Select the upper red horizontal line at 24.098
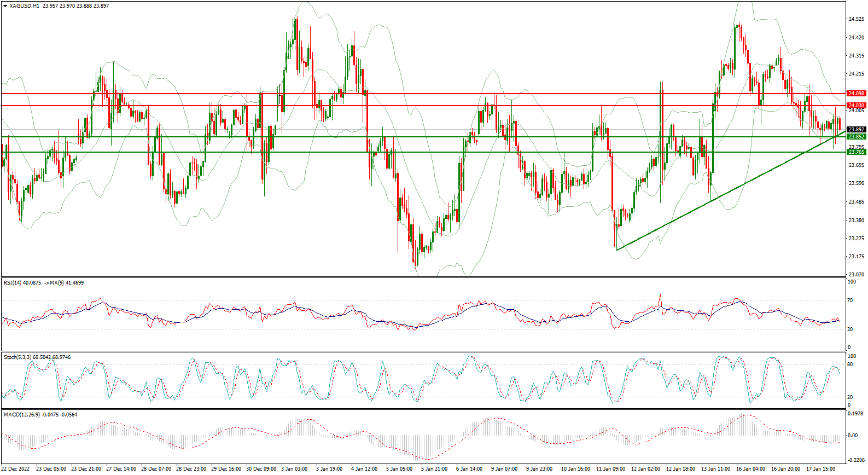 point(423,94)
